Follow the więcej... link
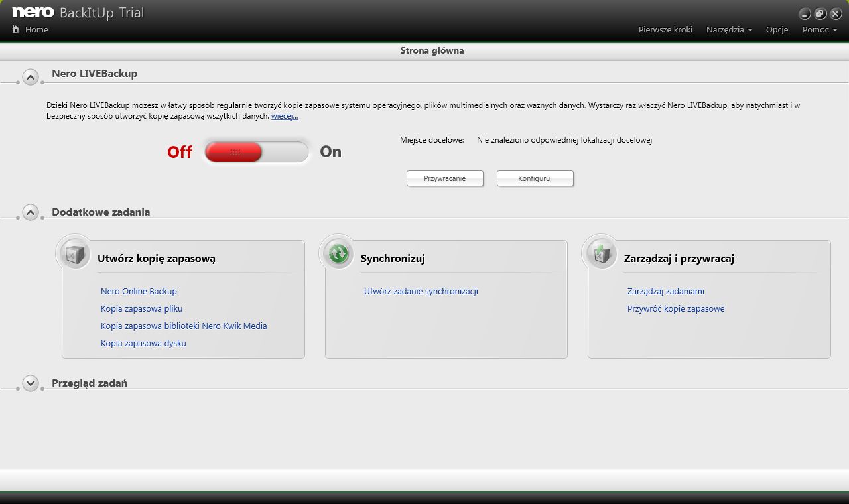 (x=285, y=116)
